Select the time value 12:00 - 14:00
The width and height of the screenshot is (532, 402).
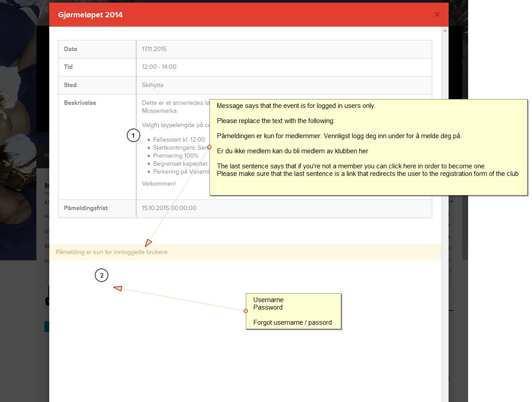159,67
